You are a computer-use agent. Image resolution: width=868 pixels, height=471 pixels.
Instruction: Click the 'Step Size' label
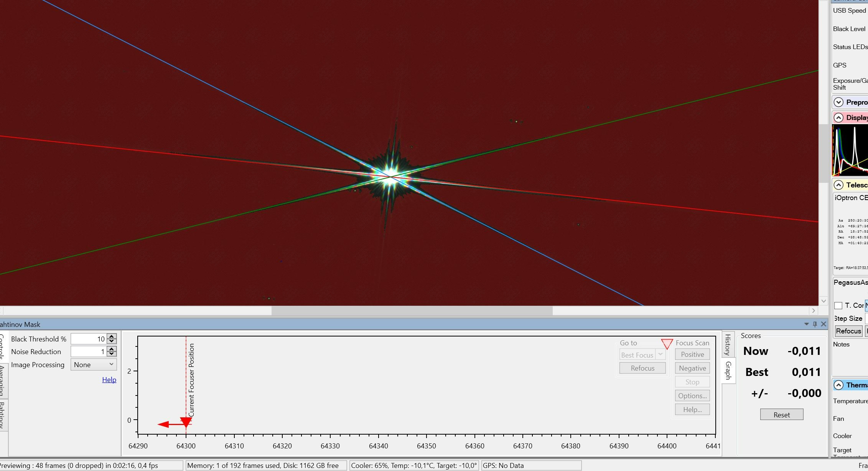coord(848,318)
